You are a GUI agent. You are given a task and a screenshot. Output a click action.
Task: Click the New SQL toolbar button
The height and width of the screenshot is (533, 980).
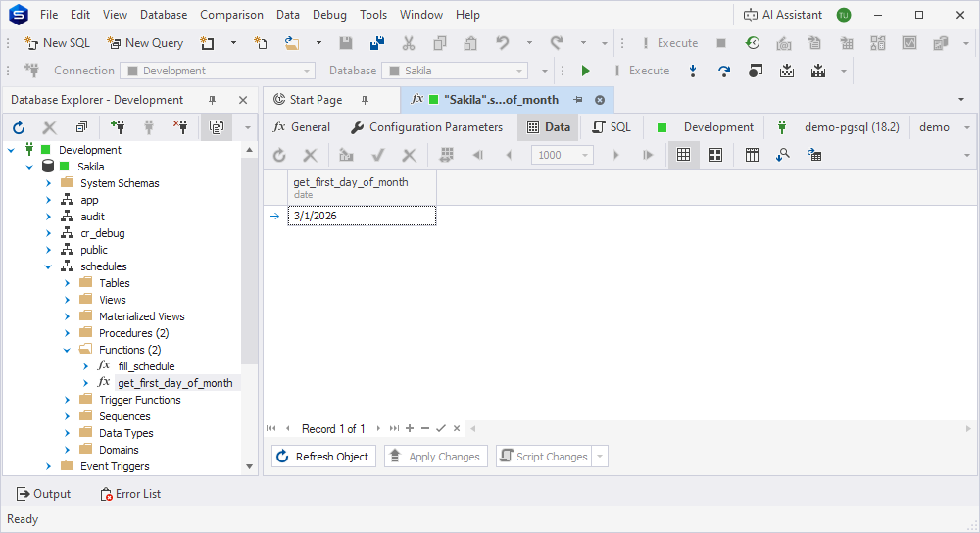(57, 43)
